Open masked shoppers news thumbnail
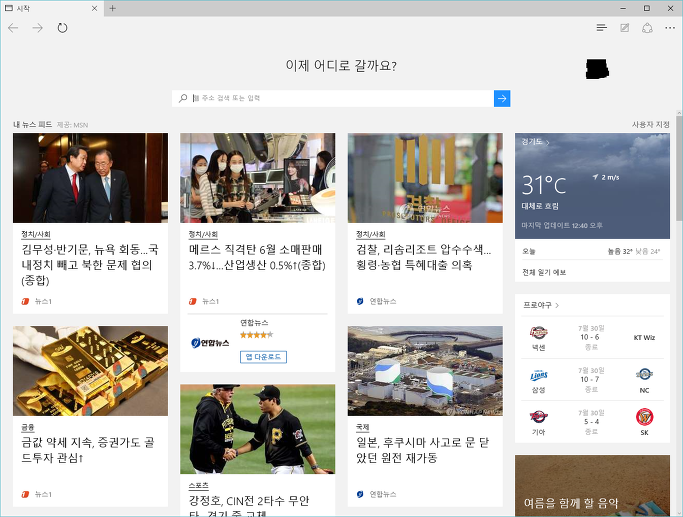Screen dimensions: 683x517 (257, 178)
